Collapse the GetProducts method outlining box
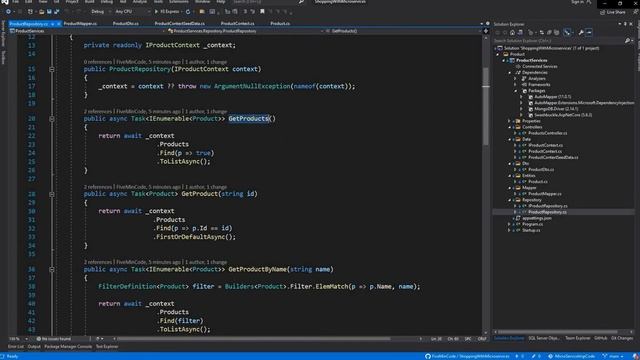 (52, 119)
